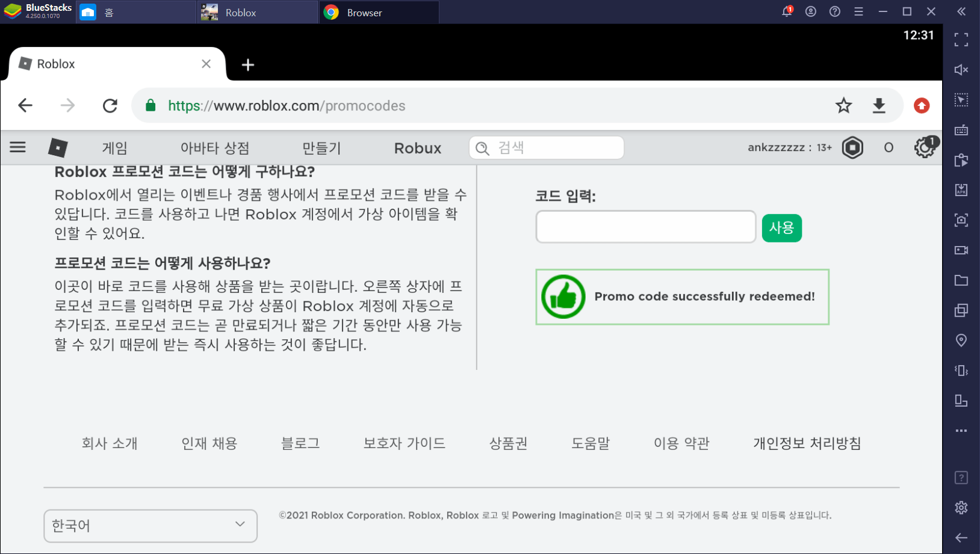Click the 검색 search field
Image resolution: width=980 pixels, height=554 pixels.
[x=547, y=147]
